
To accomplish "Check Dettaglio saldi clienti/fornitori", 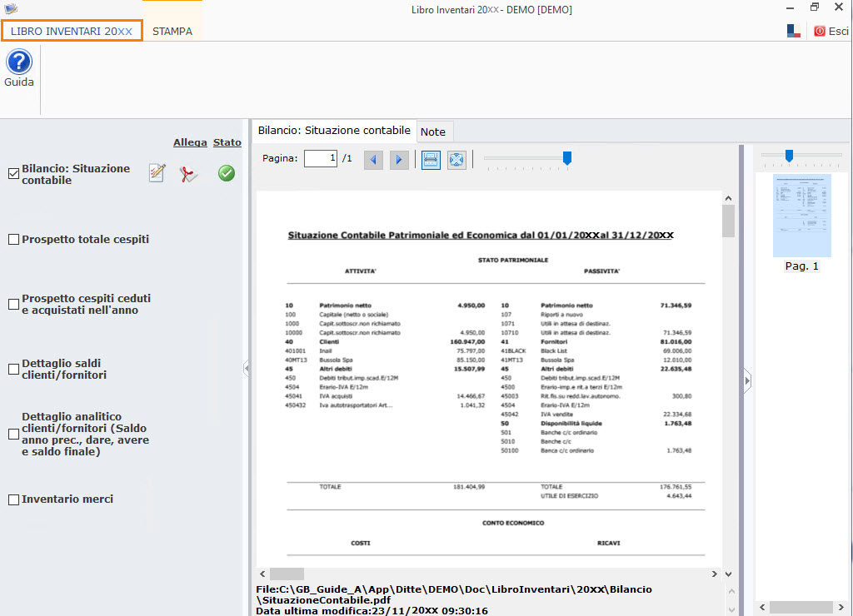I will coord(13,369).
